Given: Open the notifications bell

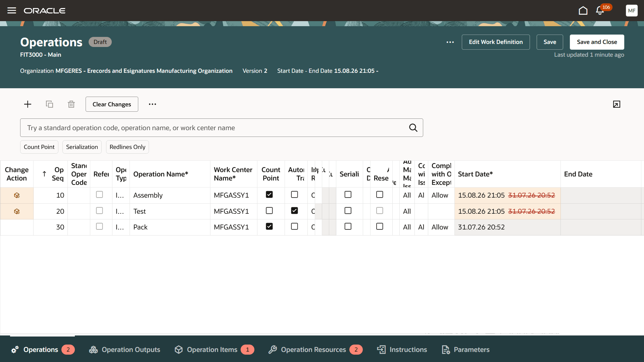Looking at the screenshot, I should click(600, 11).
